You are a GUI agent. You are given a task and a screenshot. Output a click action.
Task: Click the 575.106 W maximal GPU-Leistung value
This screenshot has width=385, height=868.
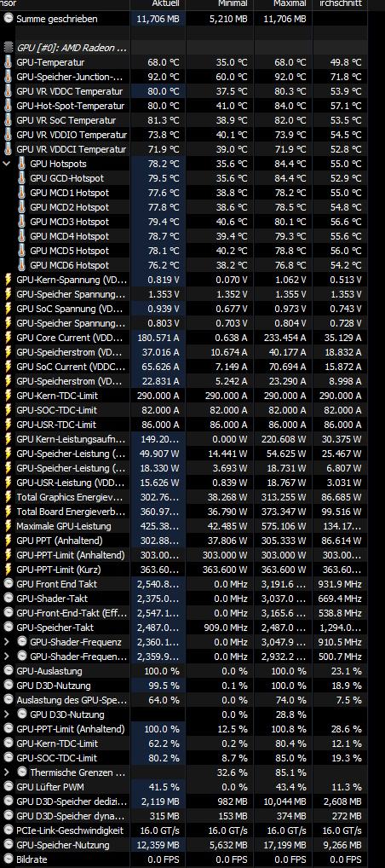click(x=284, y=526)
